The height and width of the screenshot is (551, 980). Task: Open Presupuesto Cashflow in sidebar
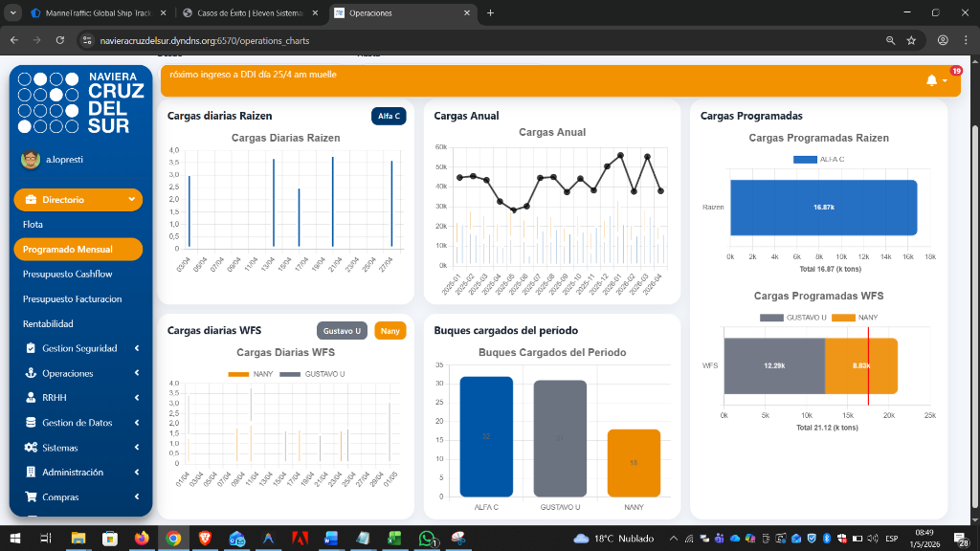click(68, 274)
